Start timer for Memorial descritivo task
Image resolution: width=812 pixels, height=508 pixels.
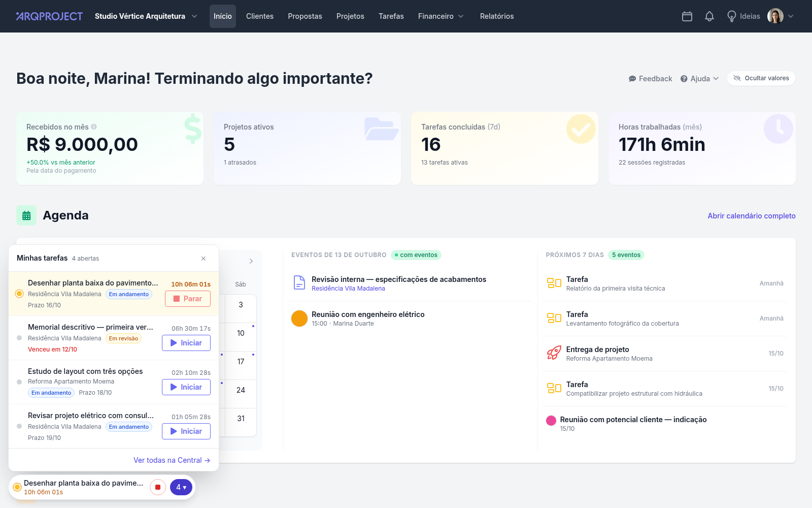pyautogui.click(x=186, y=343)
